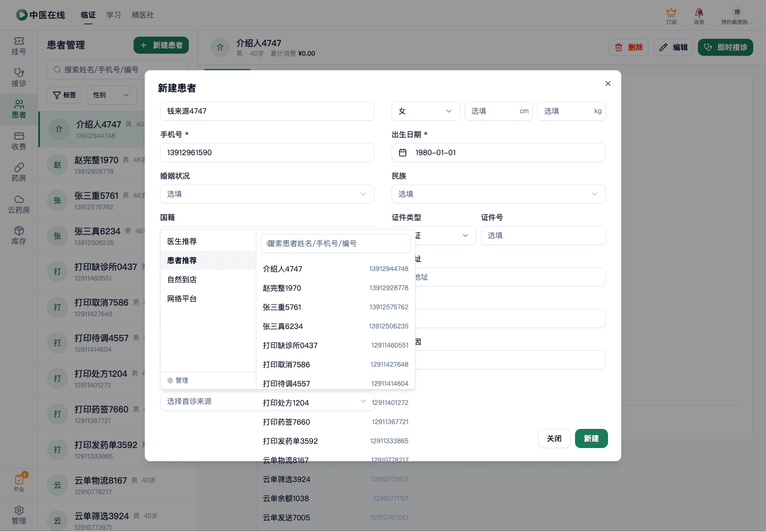Open 挂号 registration sidebar icon
Screen dimensions: 766x532
coord(19,46)
